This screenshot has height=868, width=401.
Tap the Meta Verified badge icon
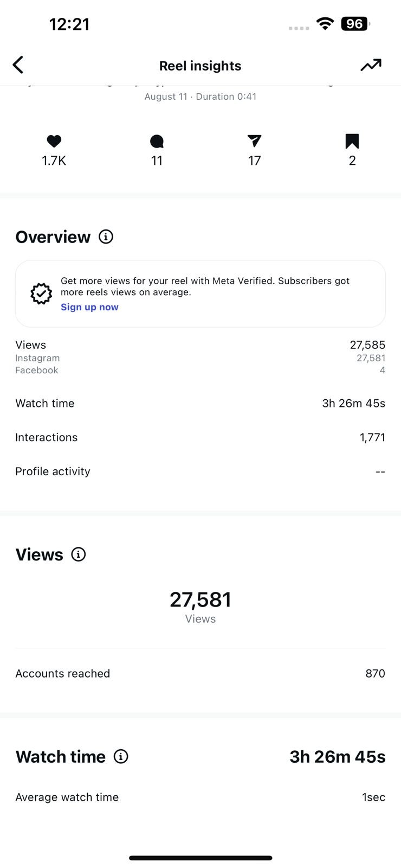41,293
